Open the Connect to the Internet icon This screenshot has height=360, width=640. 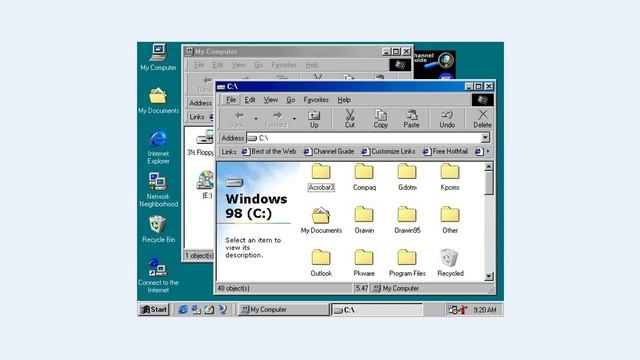pos(158,276)
